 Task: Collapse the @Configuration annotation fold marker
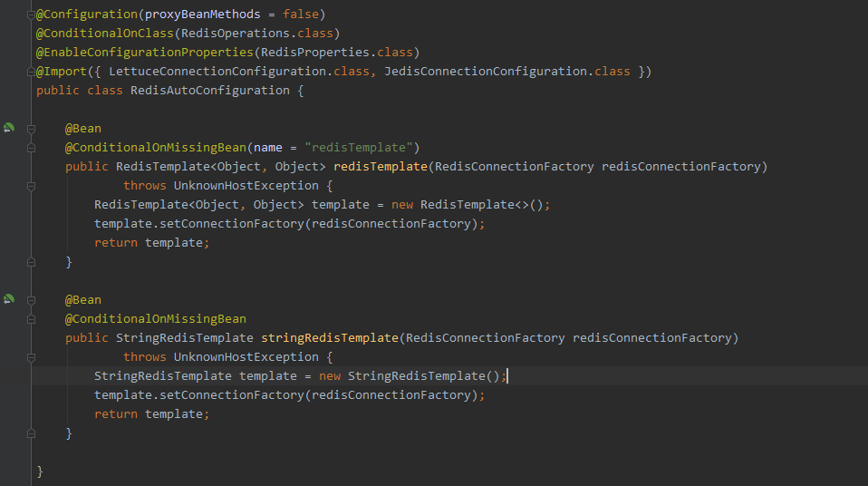coord(31,15)
